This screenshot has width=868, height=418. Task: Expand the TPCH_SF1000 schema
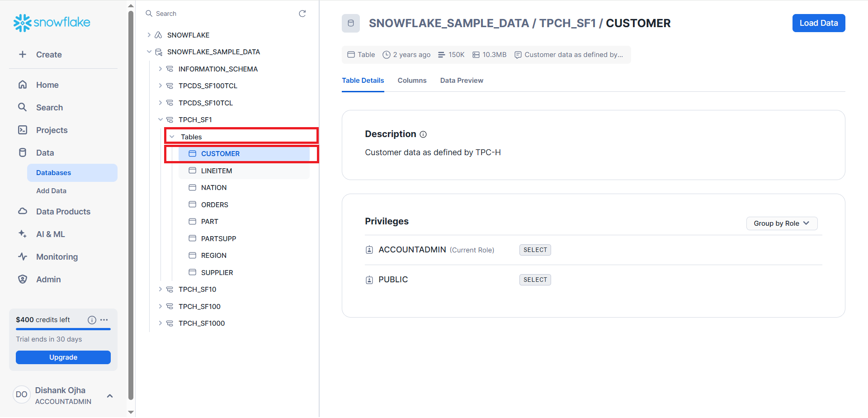160,323
